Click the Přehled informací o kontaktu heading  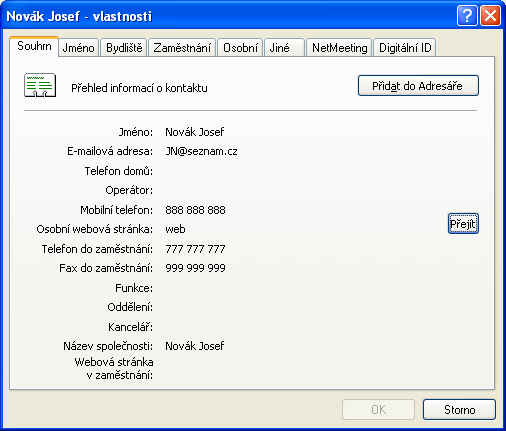tap(139, 88)
